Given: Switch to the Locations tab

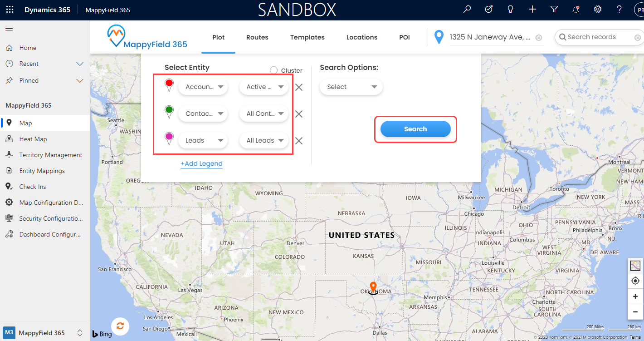Looking at the screenshot, I should tap(362, 37).
